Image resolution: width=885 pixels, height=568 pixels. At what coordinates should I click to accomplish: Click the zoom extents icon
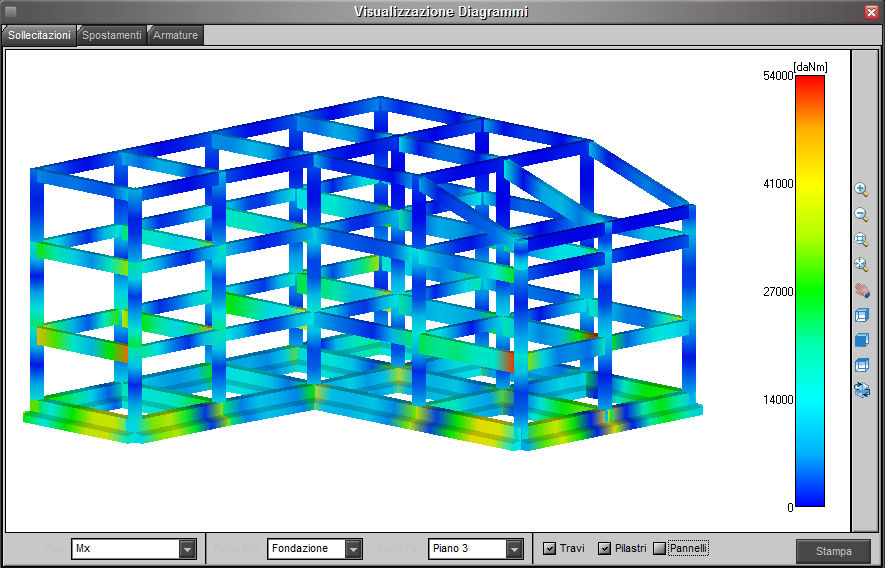pos(861,265)
